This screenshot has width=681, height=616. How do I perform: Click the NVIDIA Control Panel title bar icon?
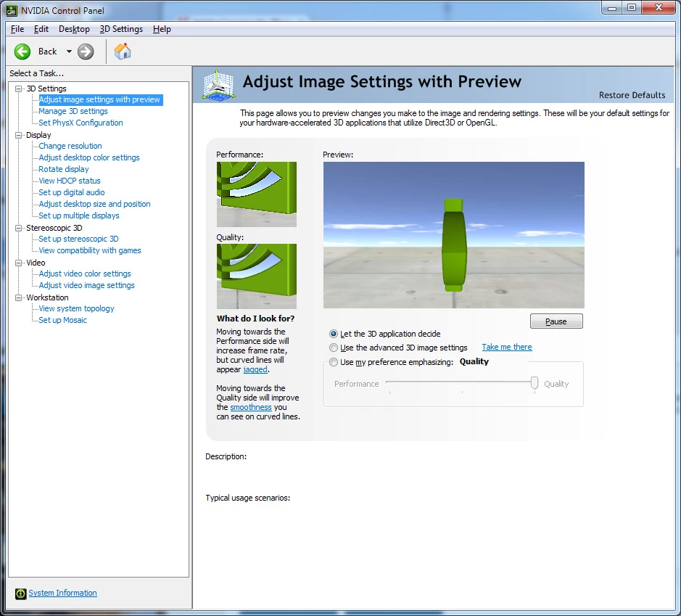12,10
